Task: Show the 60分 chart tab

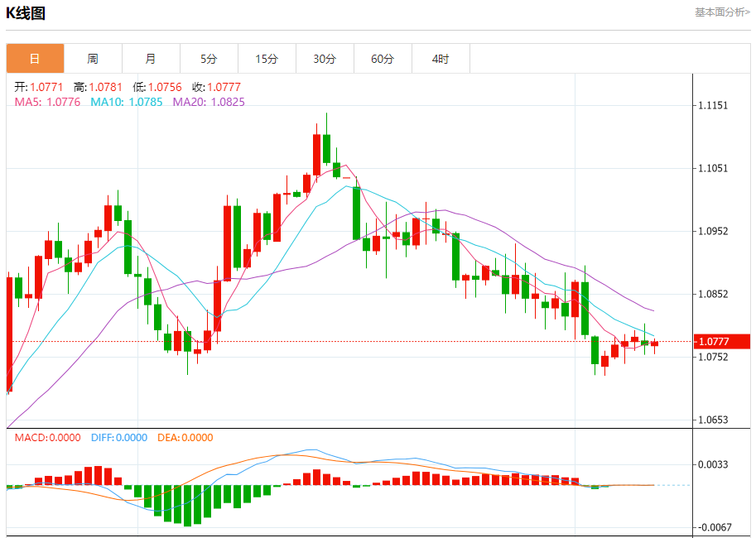Action: 383,59
